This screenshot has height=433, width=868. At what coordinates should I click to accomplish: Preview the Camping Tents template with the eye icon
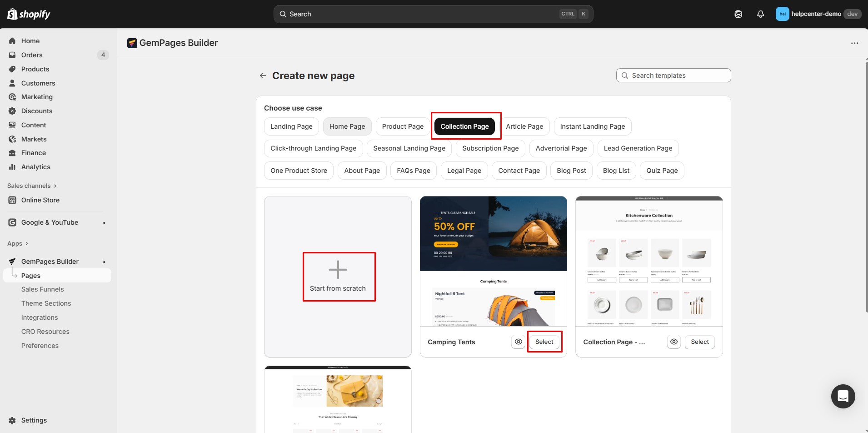tap(518, 342)
